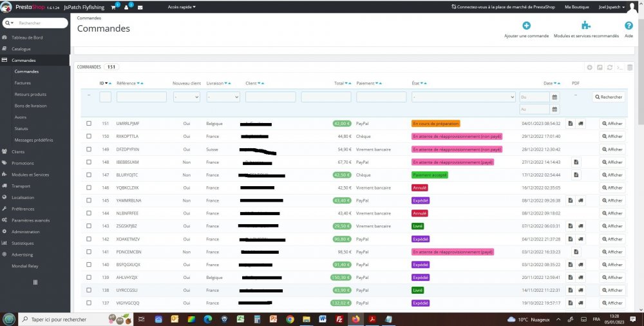Image resolution: width=644 pixels, height=326 pixels.
Task: Click delivery truck icon for order 145
Action: [580, 200]
